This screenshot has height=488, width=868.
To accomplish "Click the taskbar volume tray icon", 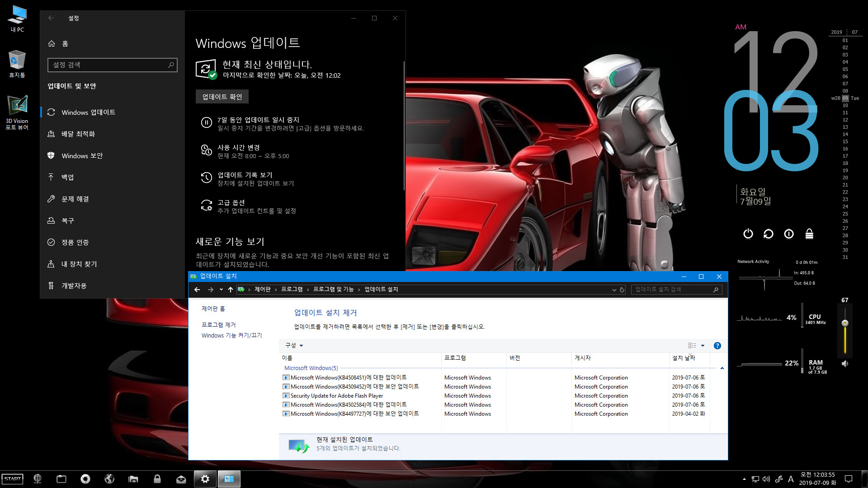I will pos(766,479).
